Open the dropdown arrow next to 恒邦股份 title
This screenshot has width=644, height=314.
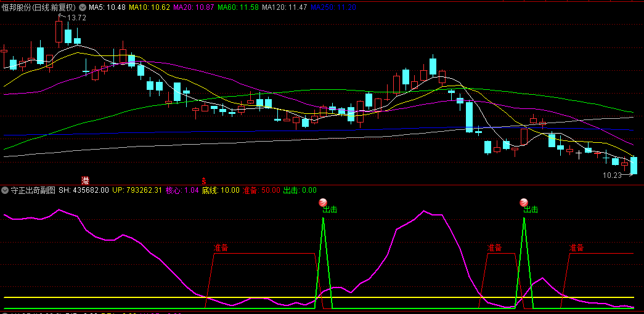pyautogui.click(x=83, y=7)
